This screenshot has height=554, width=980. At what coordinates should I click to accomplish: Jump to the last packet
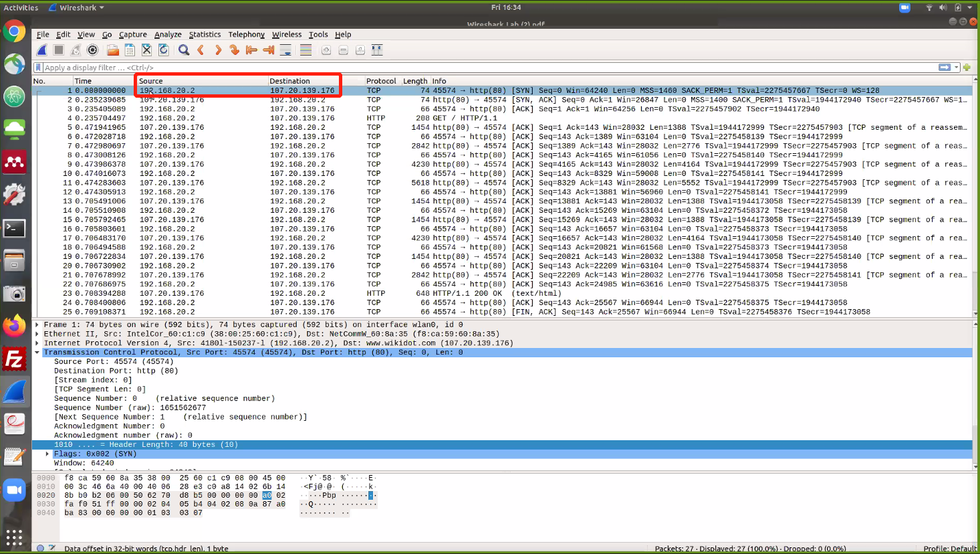[x=269, y=50]
